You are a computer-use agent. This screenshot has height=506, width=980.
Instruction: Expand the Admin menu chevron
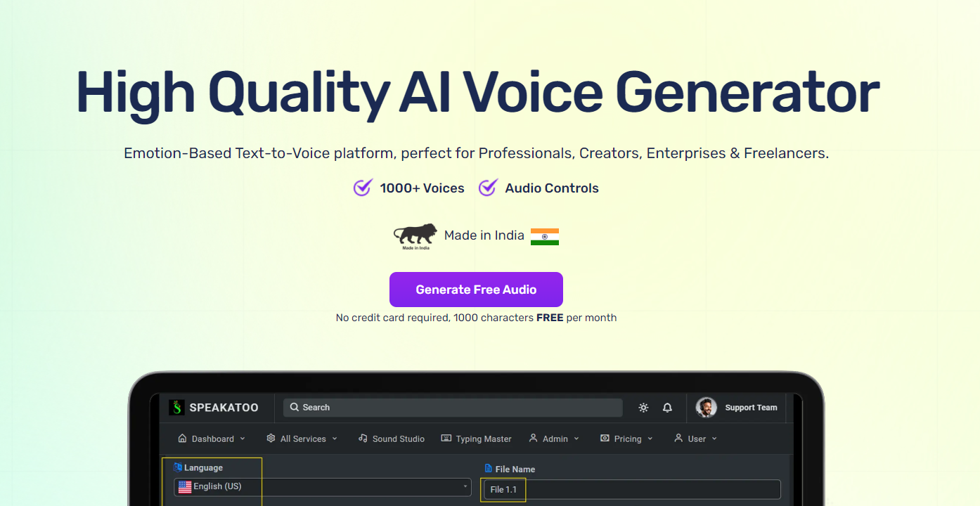(x=576, y=439)
